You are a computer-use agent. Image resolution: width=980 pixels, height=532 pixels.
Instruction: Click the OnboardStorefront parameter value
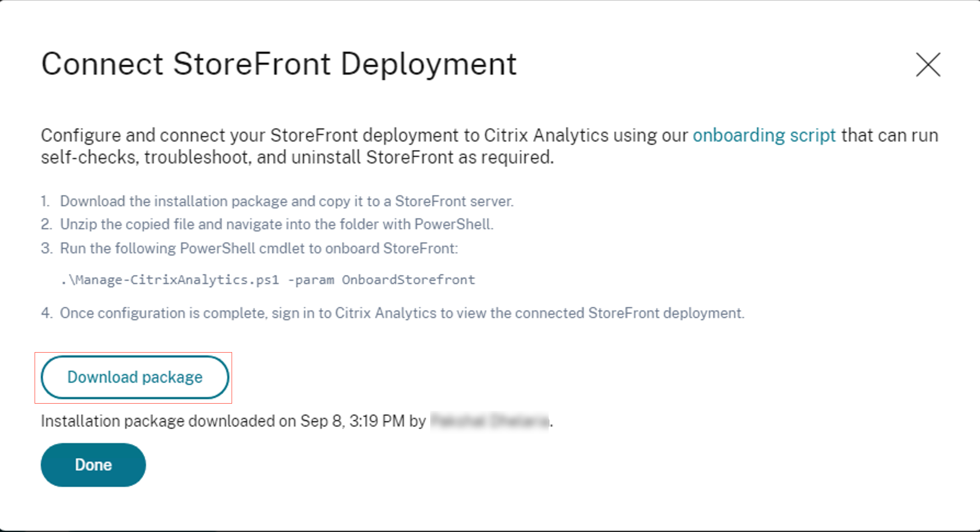pos(408,280)
